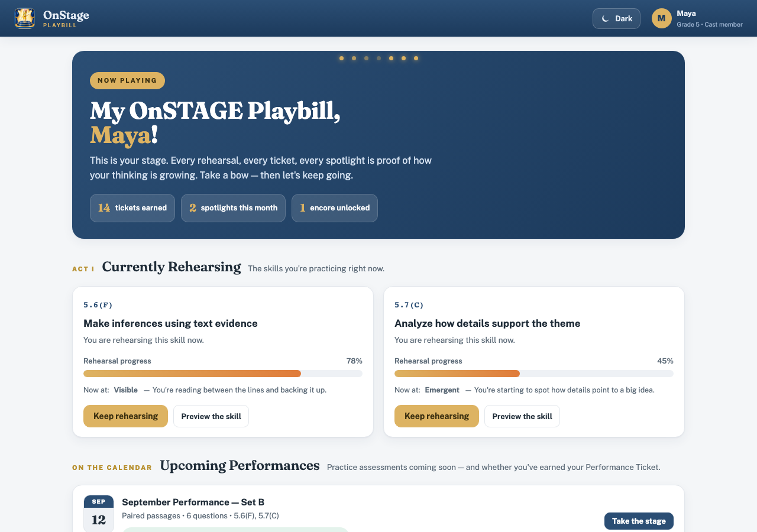Click the 78% rehearsal progress bar
This screenshot has width=757, height=532.
223,374
